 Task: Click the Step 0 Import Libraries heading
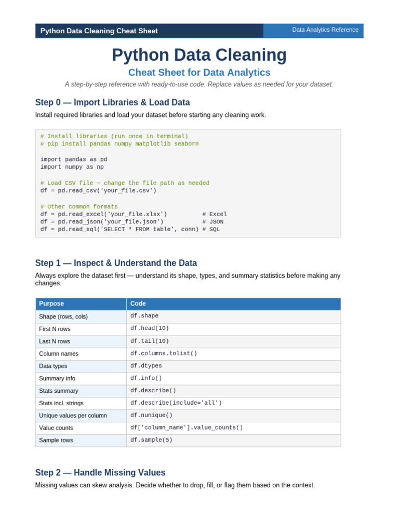112,102
